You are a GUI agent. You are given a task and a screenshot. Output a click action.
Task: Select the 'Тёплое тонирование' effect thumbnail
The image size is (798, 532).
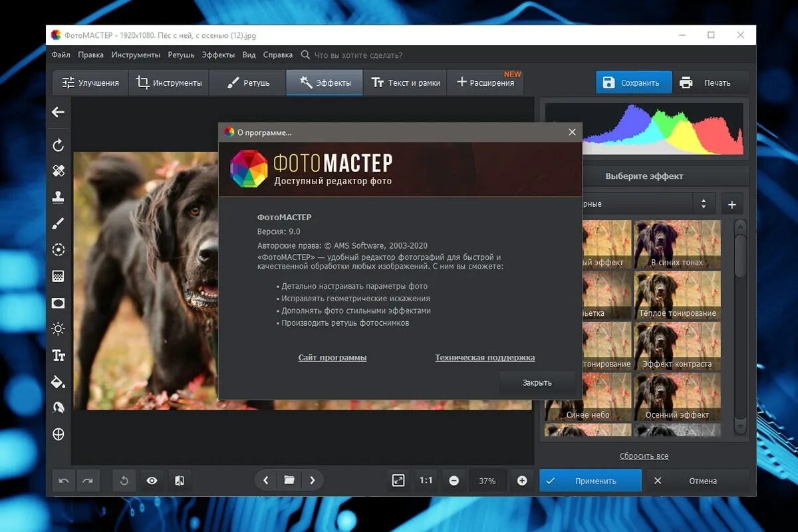[677, 295]
